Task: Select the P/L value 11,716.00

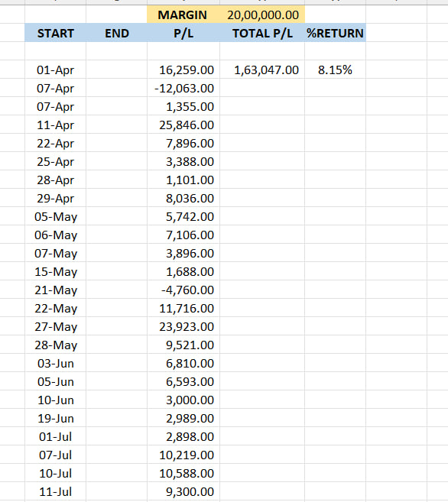Action: (183, 309)
